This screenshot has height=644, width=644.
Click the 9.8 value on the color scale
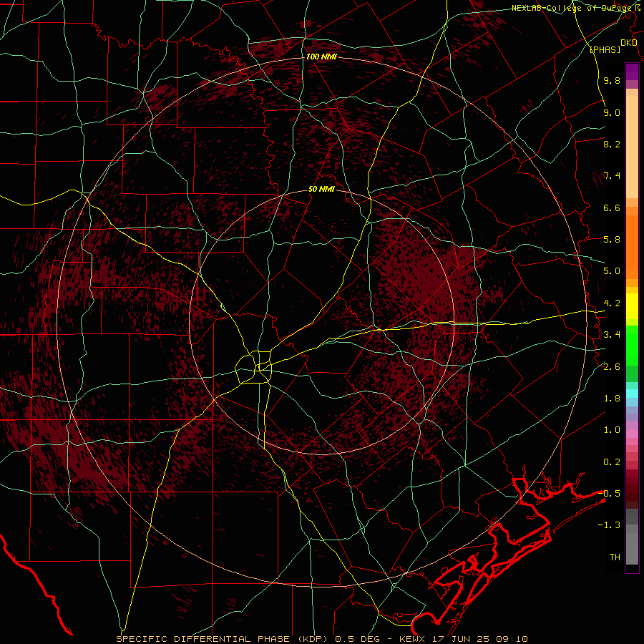click(612, 80)
